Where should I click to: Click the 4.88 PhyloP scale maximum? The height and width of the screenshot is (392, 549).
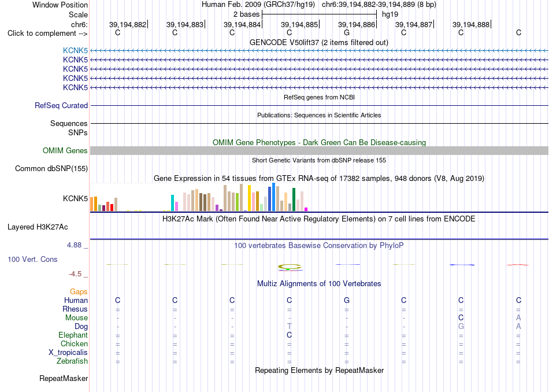coord(74,245)
